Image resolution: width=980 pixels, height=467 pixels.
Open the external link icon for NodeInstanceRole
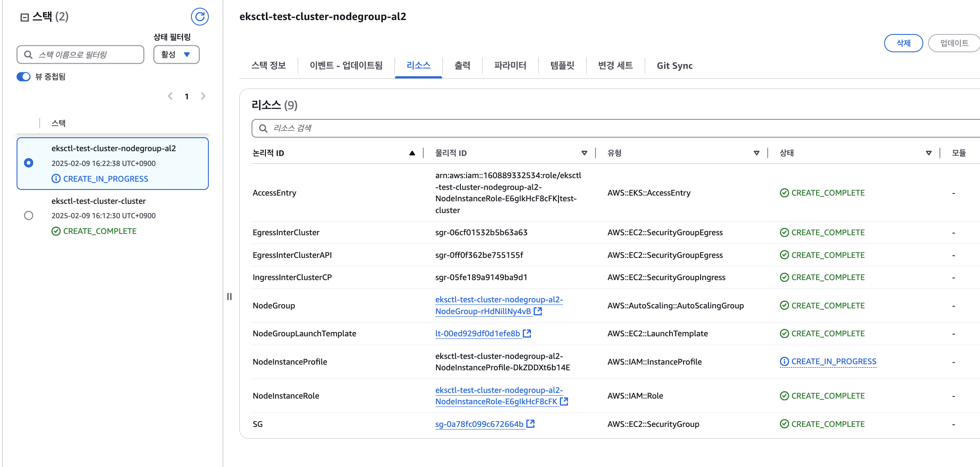(x=564, y=402)
